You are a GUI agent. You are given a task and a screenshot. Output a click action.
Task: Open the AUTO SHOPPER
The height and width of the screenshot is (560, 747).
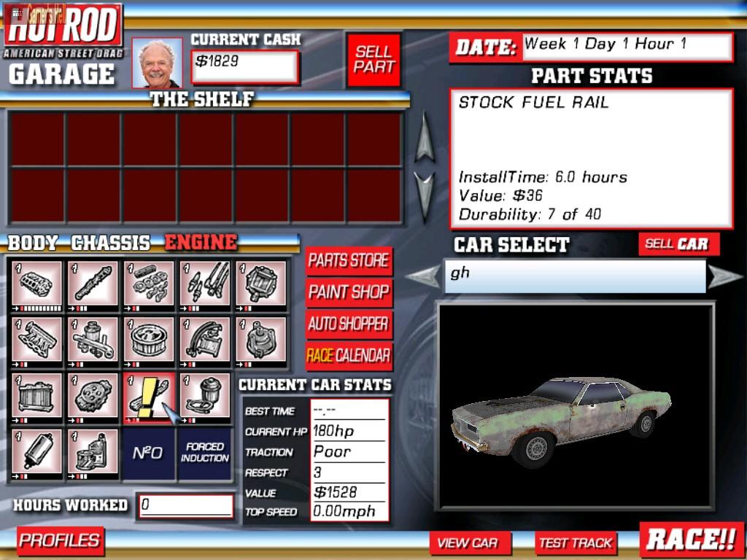(x=349, y=324)
